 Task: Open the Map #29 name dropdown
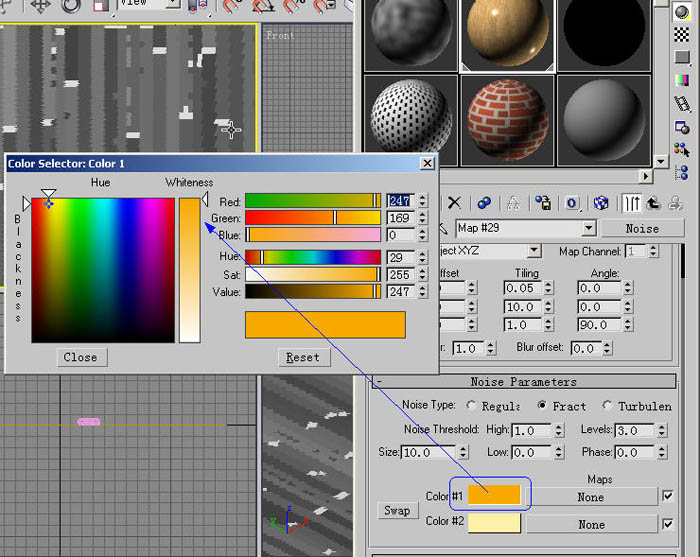589,229
